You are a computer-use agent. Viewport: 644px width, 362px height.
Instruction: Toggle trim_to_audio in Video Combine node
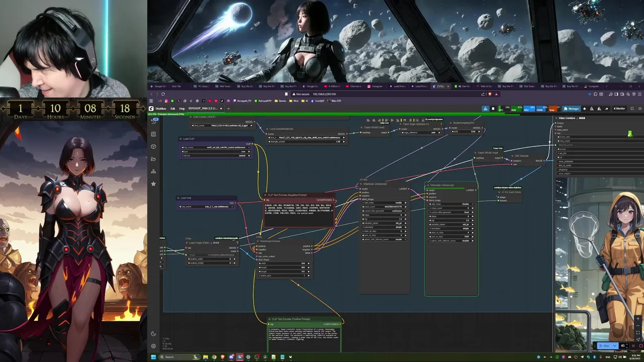[600, 165]
